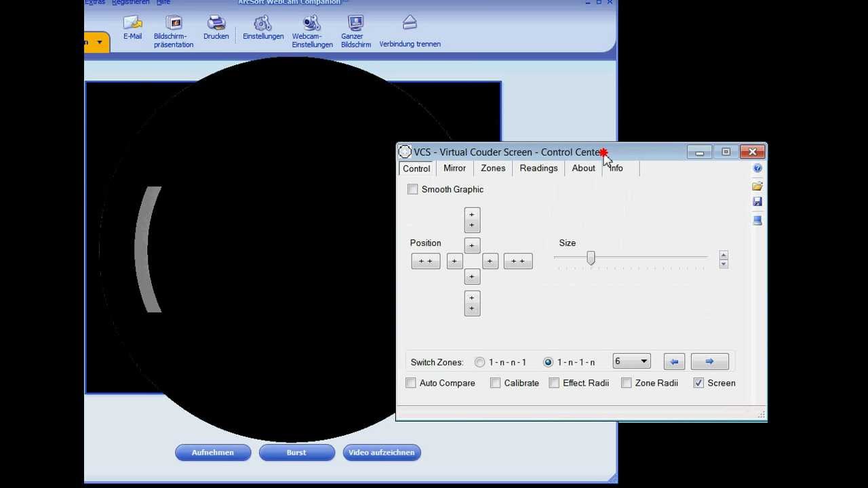Click the VCS window resize grip
This screenshot has height=488, width=868.
(762, 415)
